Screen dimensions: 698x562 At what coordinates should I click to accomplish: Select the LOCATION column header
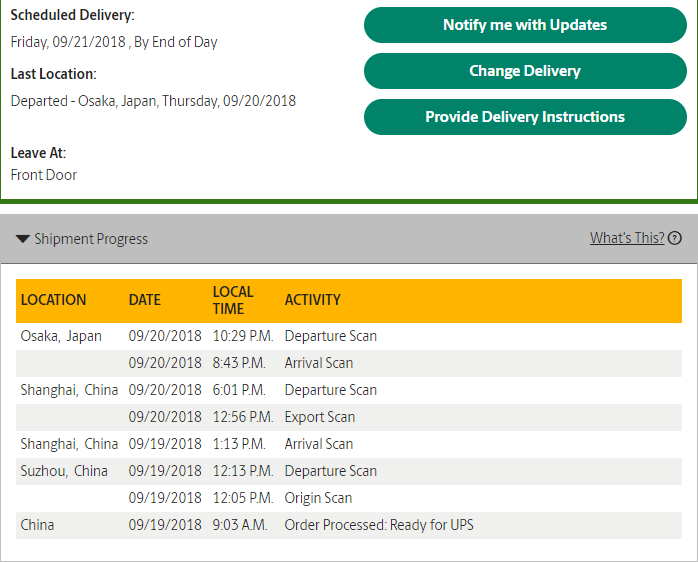tap(53, 300)
